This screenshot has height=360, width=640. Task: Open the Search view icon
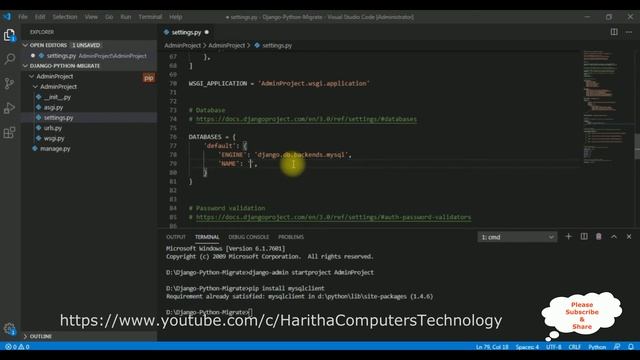[9, 59]
